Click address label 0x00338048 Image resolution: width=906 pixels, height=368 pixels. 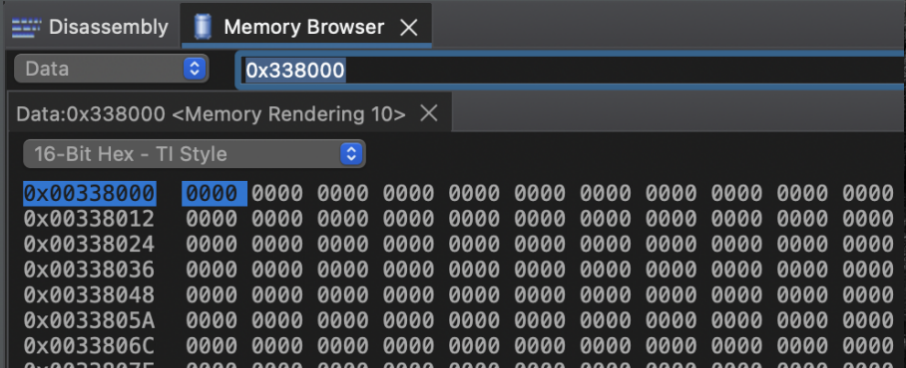pos(90,295)
